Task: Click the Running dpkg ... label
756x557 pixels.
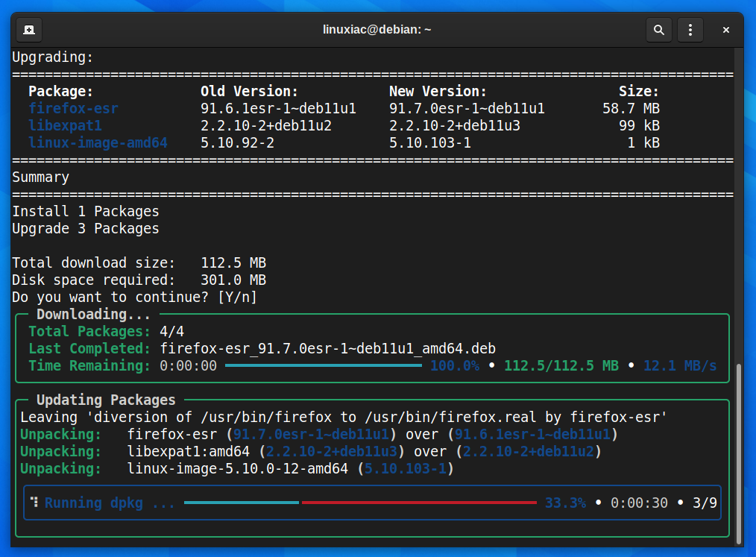Action: coord(110,503)
